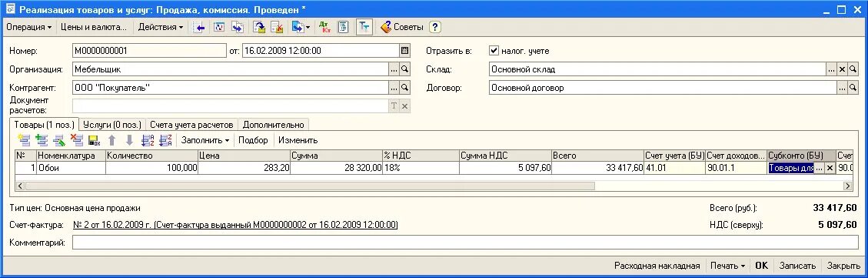The width and height of the screenshot is (868, 278).
Task: Open the Печать dropdown menu
Action: point(727,266)
